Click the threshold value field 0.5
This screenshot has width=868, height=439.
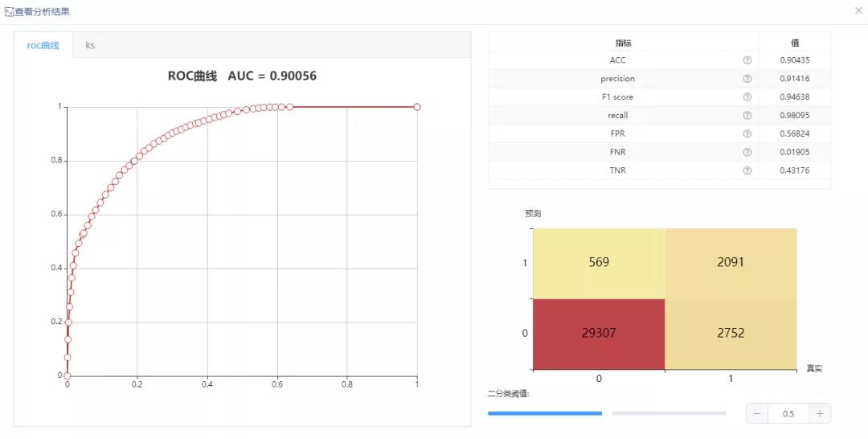tap(788, 413)
